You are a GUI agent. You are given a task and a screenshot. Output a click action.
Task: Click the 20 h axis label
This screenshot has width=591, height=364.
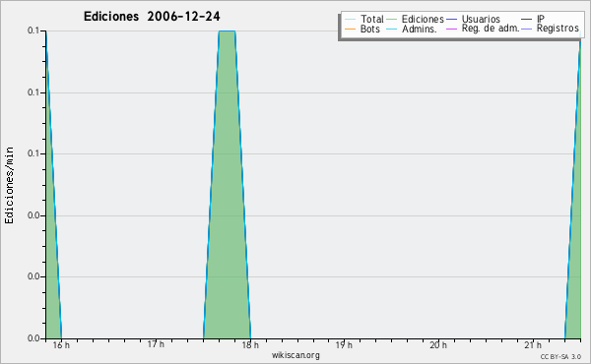click(438, 345)
